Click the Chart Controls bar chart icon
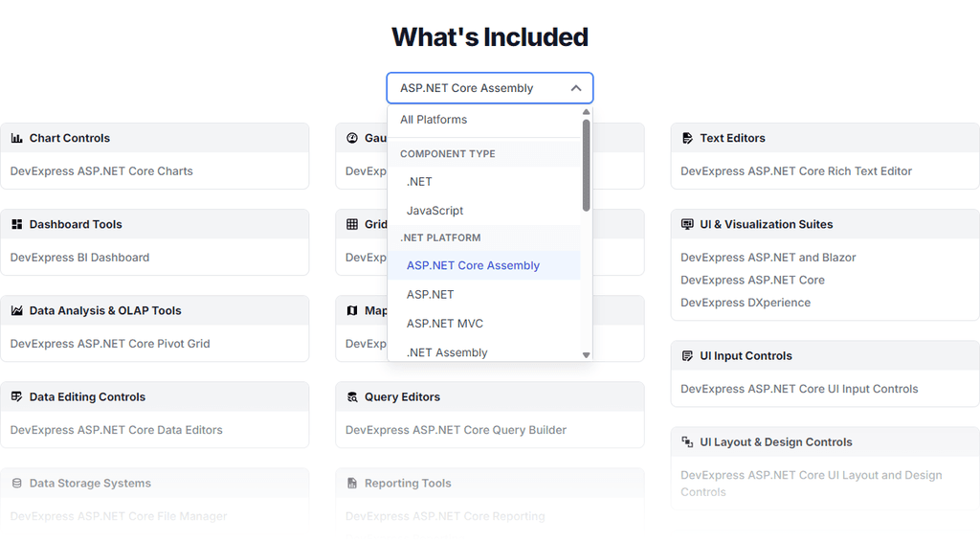Screen dimensions: 980x542 tap(17, 138)
